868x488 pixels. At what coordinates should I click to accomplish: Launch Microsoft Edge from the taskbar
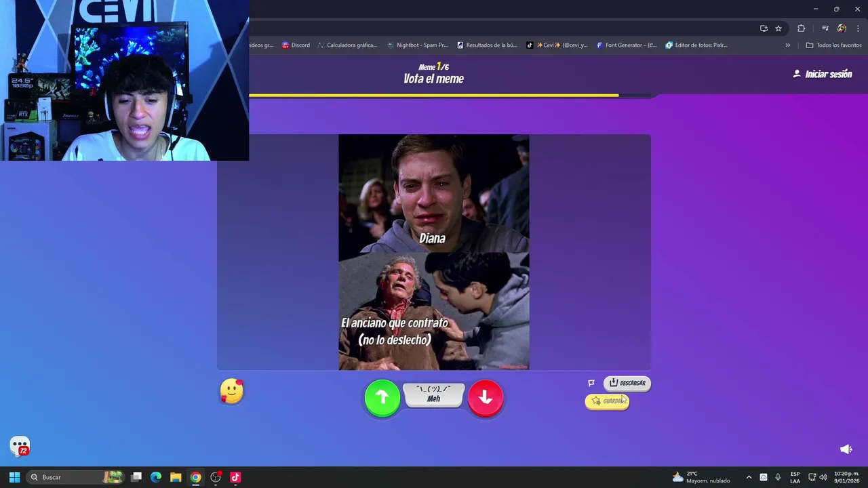156,477
